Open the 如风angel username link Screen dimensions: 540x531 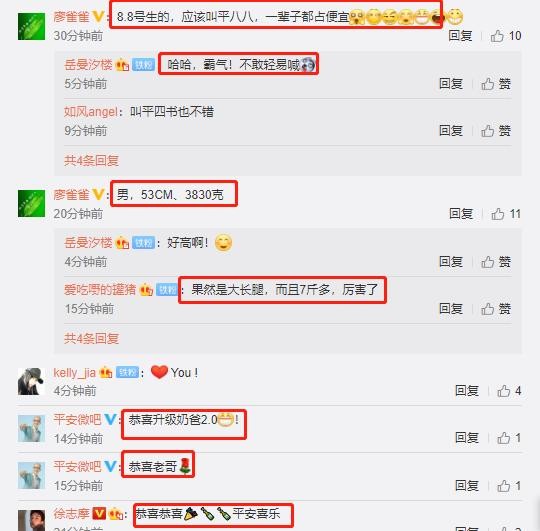[x=91, y=112]
